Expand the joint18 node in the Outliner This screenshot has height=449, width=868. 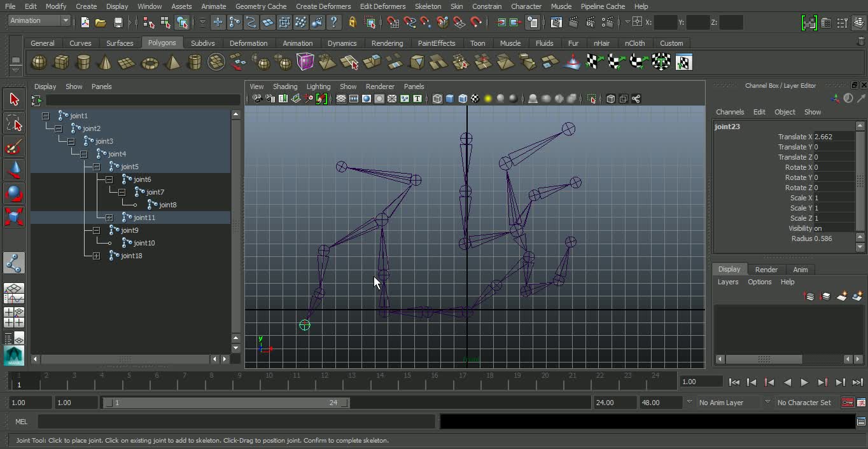pyautogui.click(x=97, y=256)
